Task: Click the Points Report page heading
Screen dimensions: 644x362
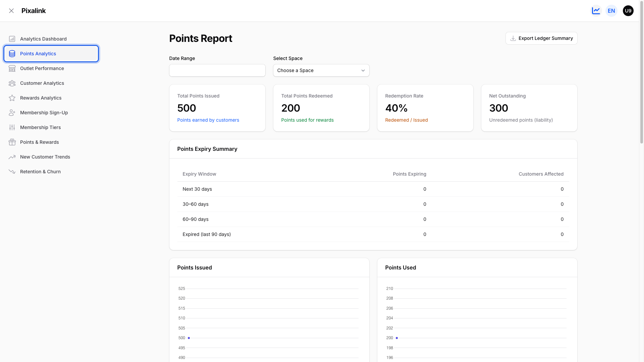Action: pyautogui.click(x=201, y=39)
